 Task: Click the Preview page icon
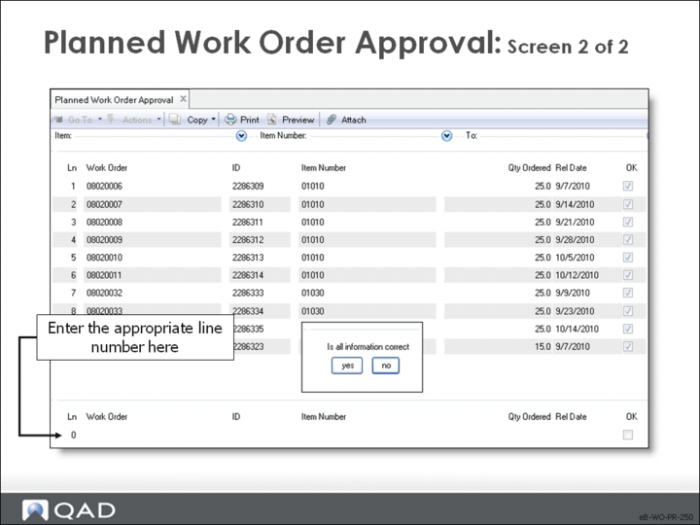[x=272, y=120]
